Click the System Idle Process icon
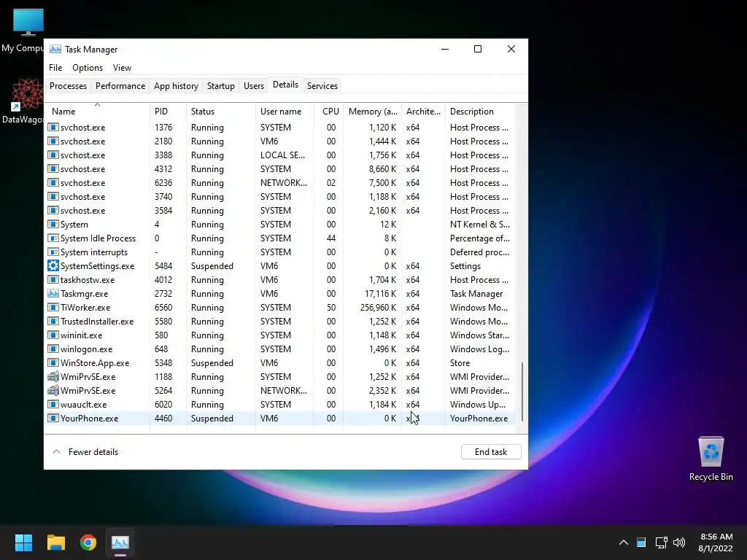747x560 pixels. [53, 238]
